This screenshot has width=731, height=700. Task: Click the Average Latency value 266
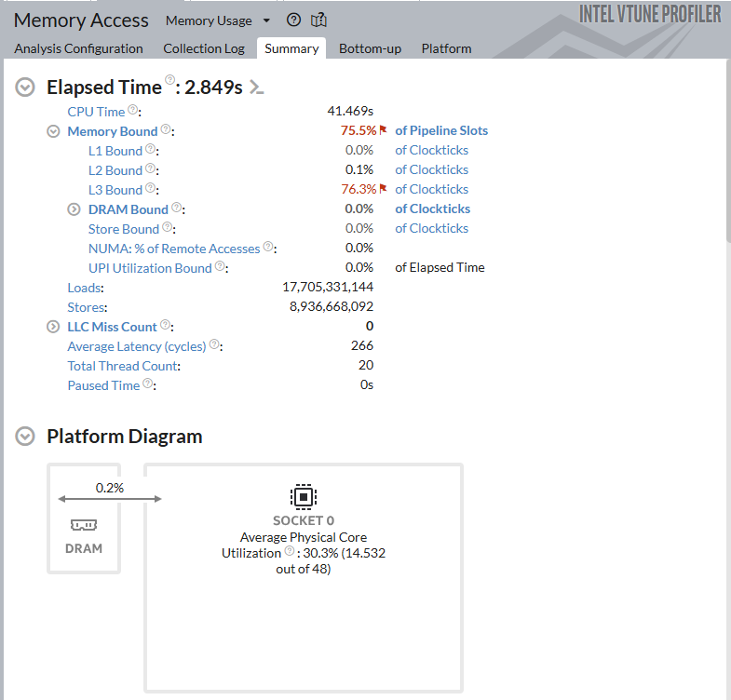[x=361, y=345]
